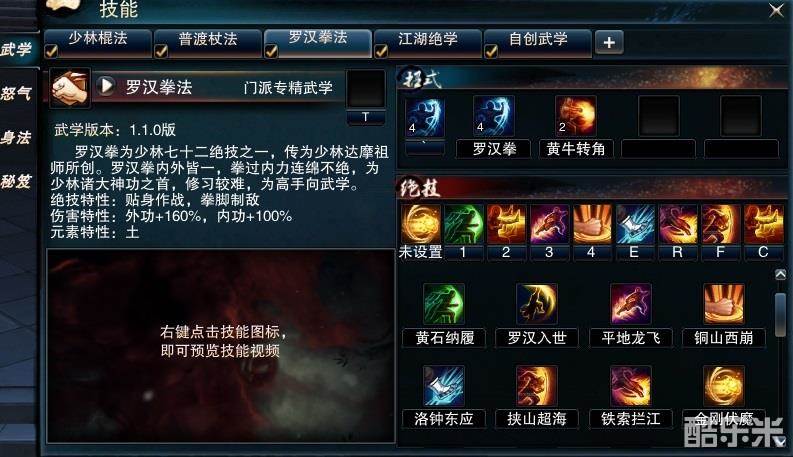The width and height of the screenshot is (793, 457).
Task: Click the scroll up arrow in skill list
Action: click(x=780, y=275)
